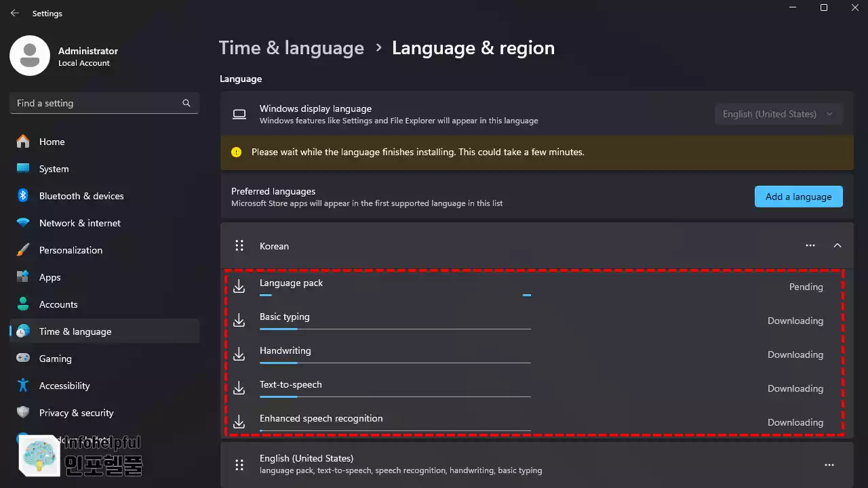Open Gaming settings page
Screen dimensions: 868x488
104,359
